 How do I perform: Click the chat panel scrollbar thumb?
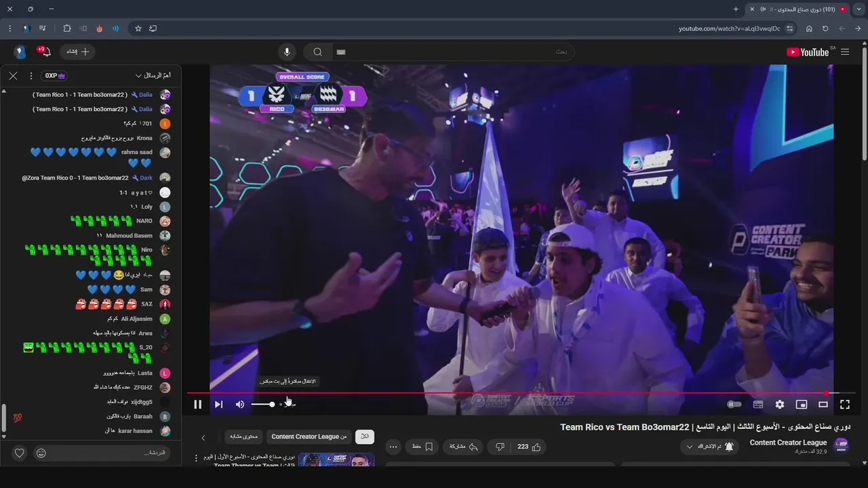3,419
